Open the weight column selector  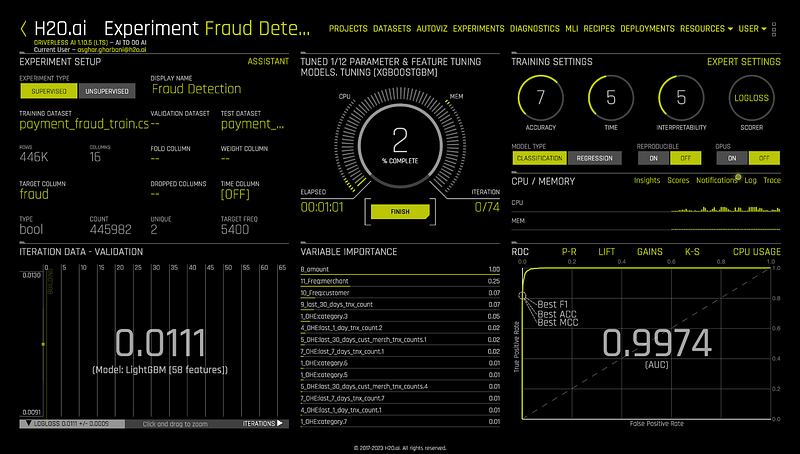coord(225,159)
